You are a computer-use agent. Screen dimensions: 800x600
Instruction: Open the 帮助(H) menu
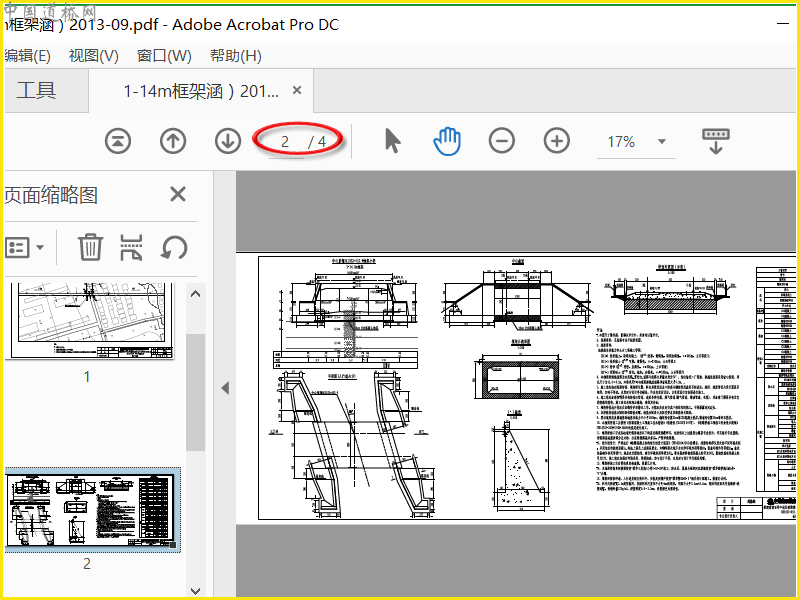tap(236, 56)
